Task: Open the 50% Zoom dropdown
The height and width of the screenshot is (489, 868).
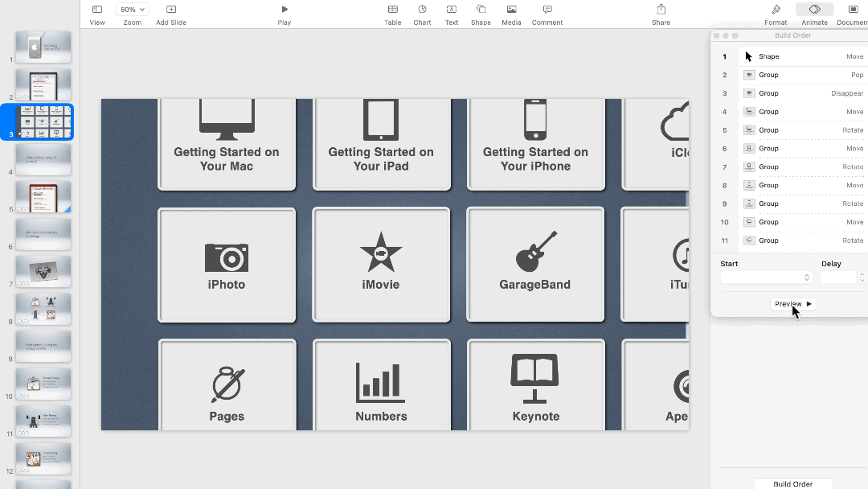Action: [x=133, y=10]
